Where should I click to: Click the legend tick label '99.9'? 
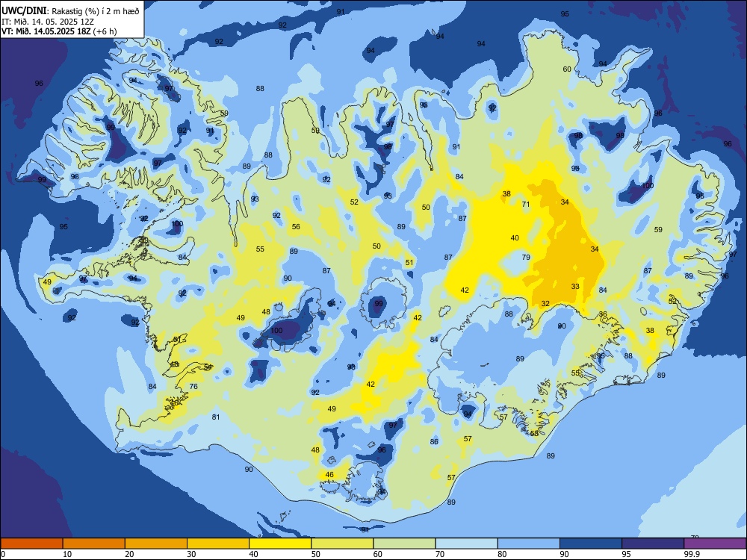692,554
